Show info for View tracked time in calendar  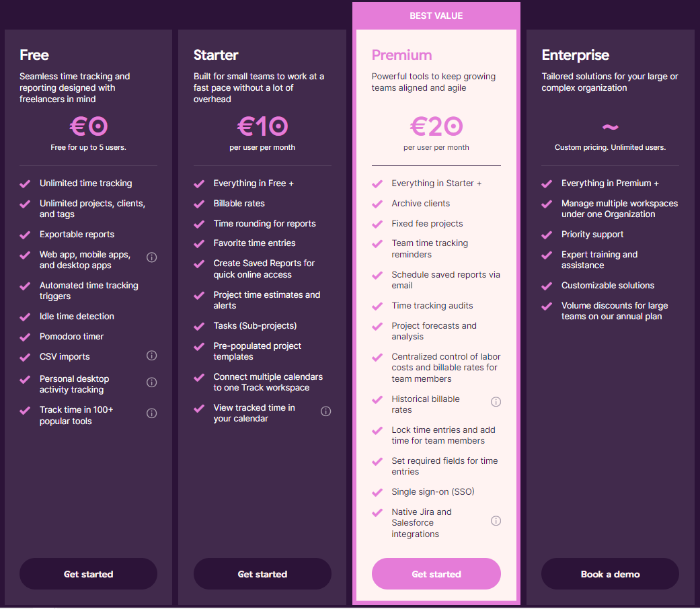[326, 411]
